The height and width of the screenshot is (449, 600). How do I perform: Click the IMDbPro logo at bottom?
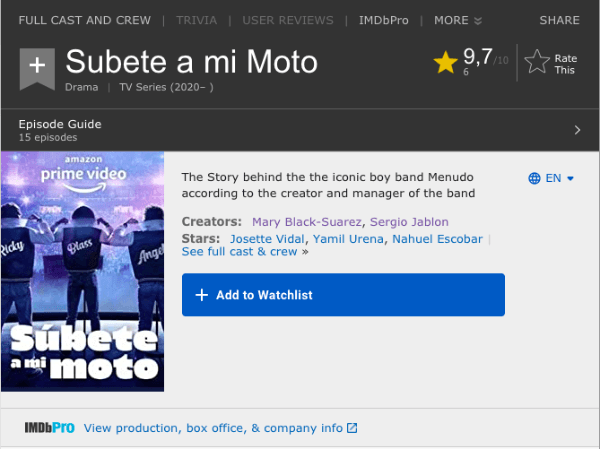tap(50, 428)
